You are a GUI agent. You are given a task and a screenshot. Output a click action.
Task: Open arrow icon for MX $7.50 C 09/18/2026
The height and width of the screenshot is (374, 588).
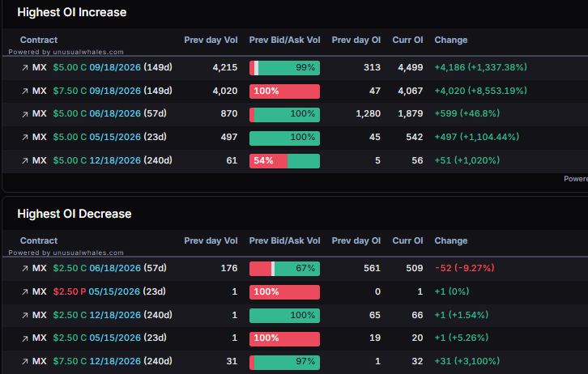(25, 91)
